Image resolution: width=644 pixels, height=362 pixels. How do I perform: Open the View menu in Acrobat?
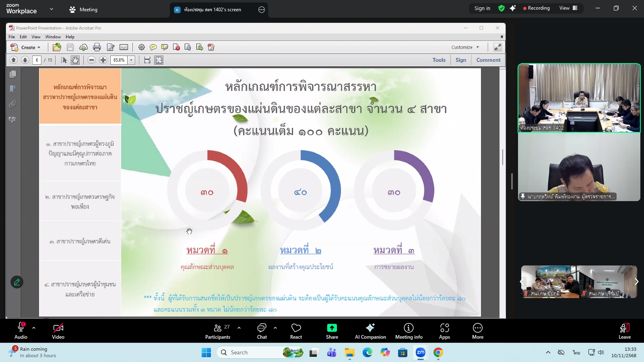tap(36, 37)
